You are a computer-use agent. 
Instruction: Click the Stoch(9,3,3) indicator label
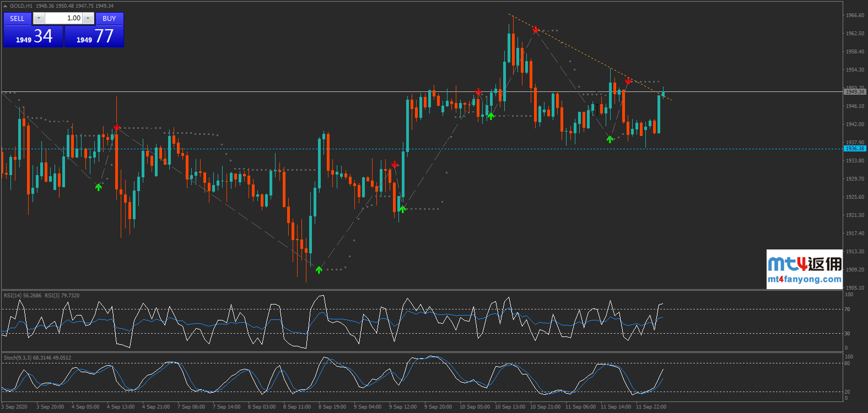(18, 358)
